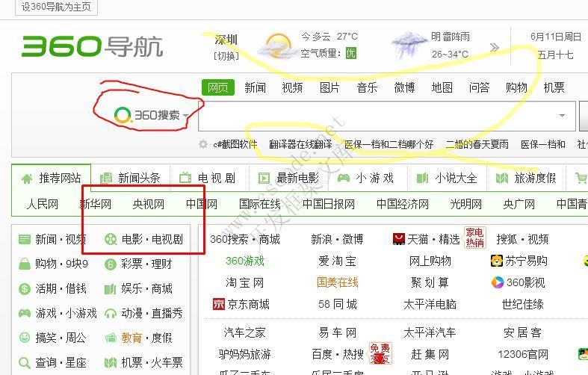Click the 360影视 colorful play icon

pyautogui.click(x=497, y=282)
